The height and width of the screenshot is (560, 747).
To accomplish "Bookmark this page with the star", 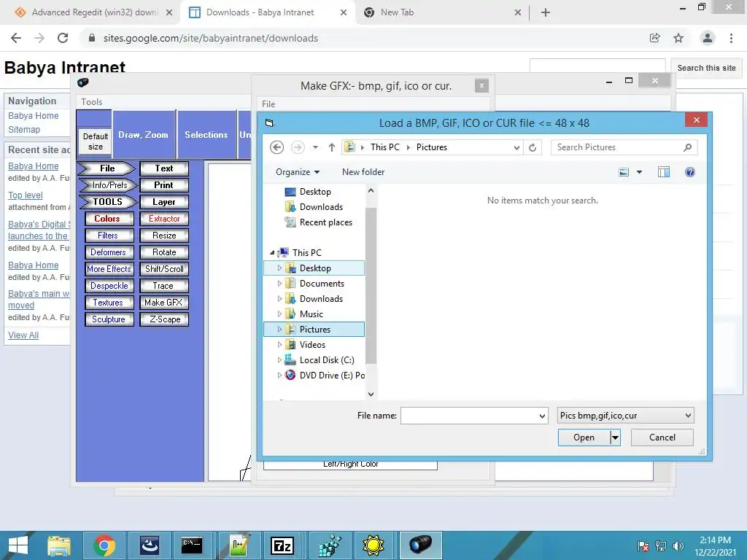I will tap(678, 38).
